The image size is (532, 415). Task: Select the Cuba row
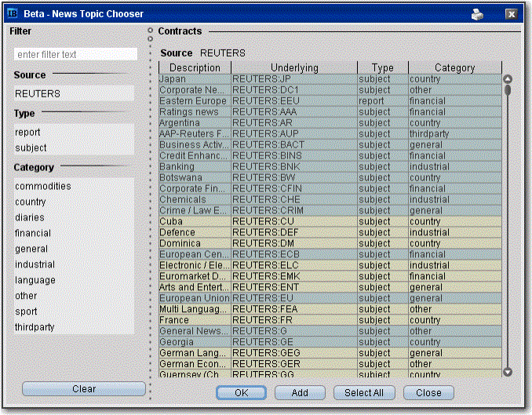(330, 221)
